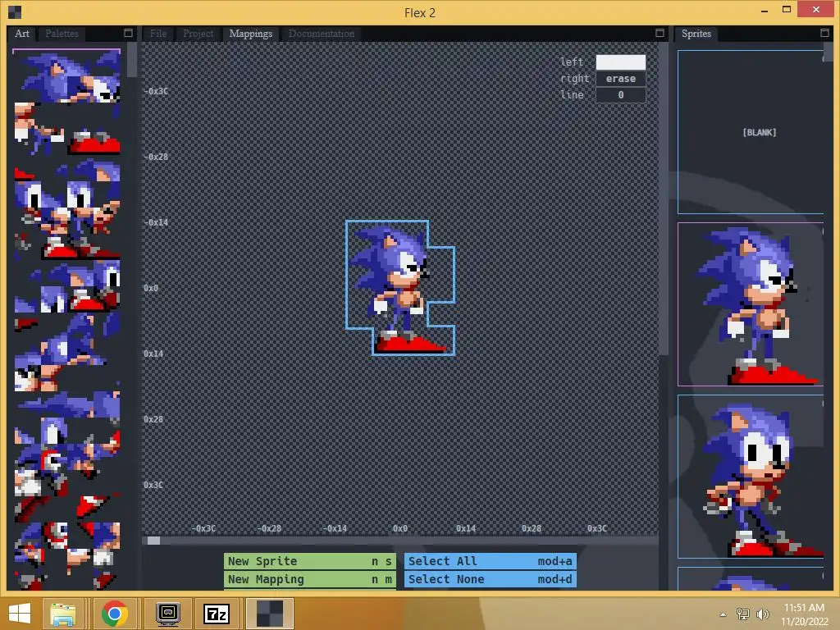Show hidden system tray icons
This screenshot has height=630, width=840.
724,614
